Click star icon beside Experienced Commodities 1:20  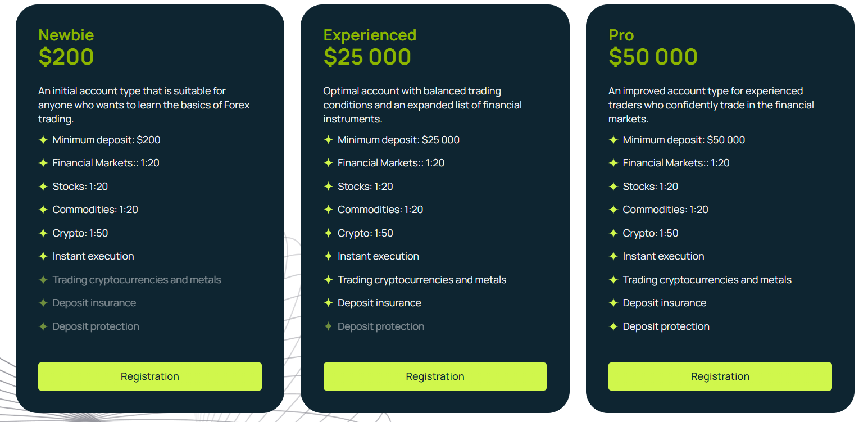328,210
